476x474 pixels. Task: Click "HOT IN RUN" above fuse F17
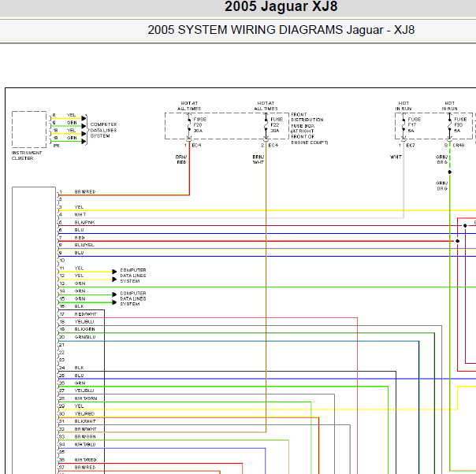pos(403,106)
